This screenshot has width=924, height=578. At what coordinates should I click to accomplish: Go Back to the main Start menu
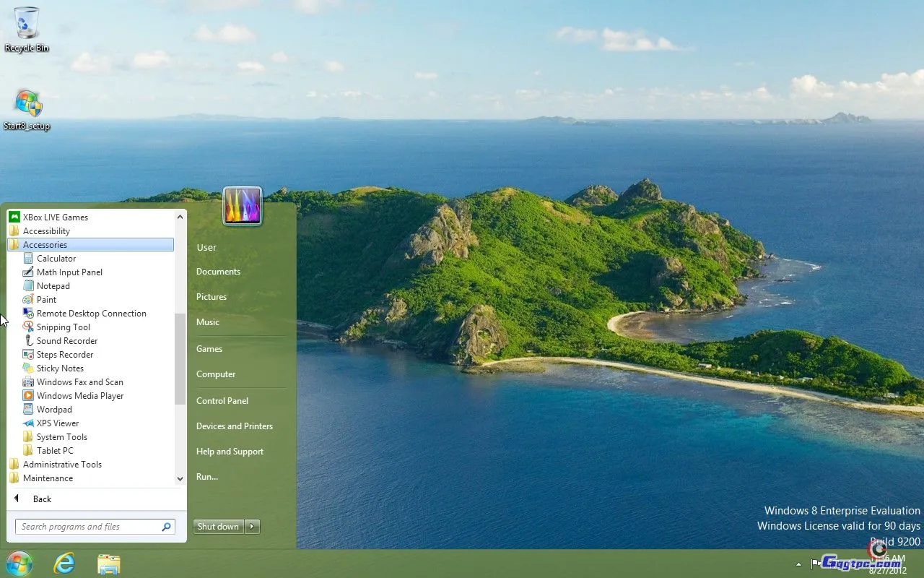click(42, 499)
